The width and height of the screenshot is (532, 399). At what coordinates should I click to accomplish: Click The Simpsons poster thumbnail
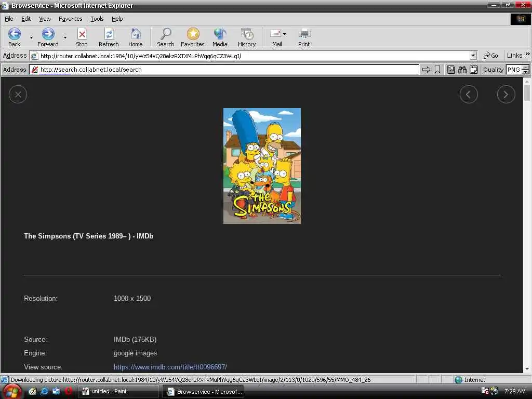(x=262, y=166)
